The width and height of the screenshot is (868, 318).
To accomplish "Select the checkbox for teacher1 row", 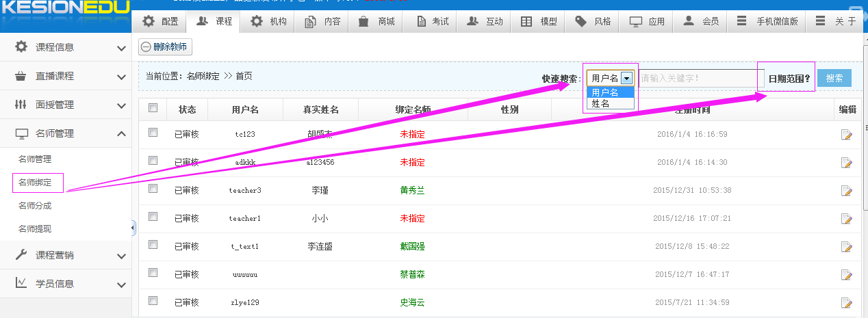I will (x=153, y=217).
